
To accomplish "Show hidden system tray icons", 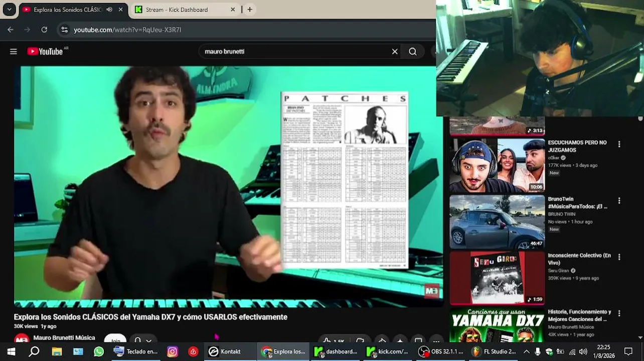I will tap(526, 351).
